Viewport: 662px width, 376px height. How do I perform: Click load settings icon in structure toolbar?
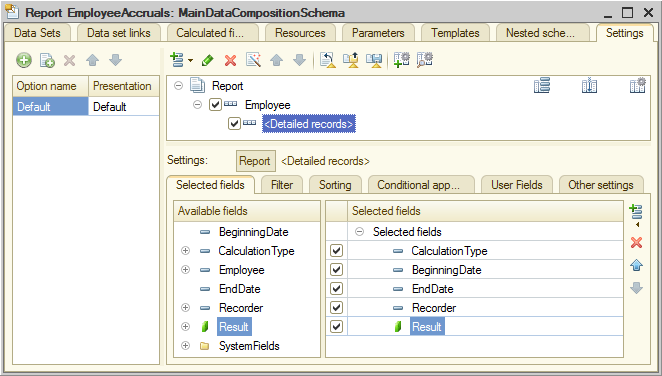click(x=328, y=60)
